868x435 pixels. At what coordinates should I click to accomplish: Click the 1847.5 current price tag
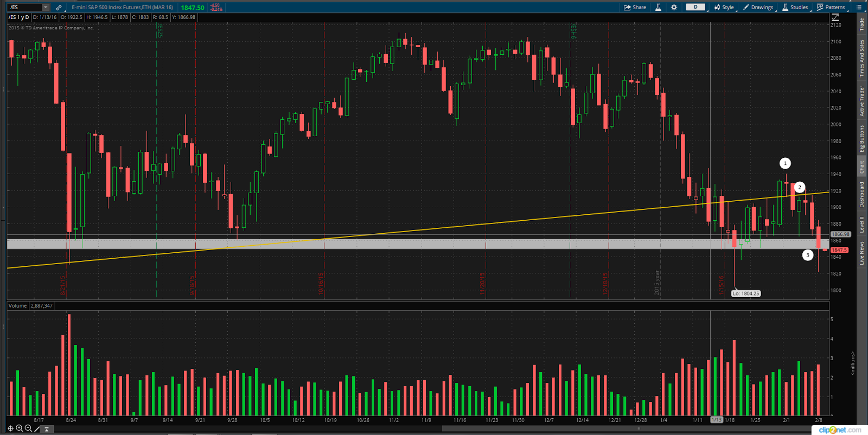click(839, 250)
